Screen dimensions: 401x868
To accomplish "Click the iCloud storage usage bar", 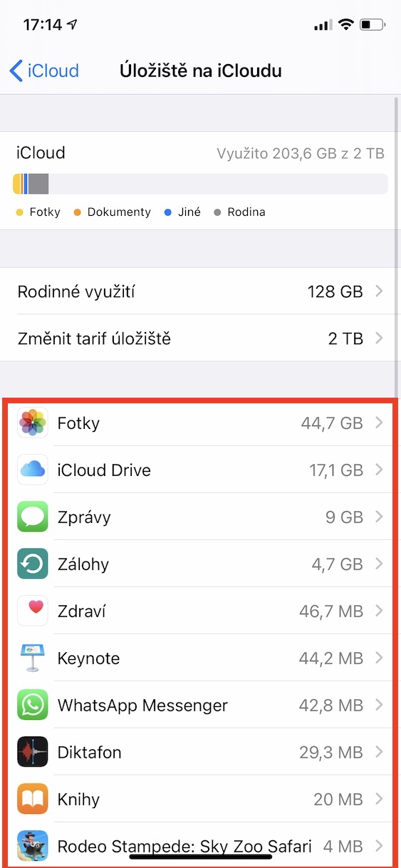I will [200, 184].
